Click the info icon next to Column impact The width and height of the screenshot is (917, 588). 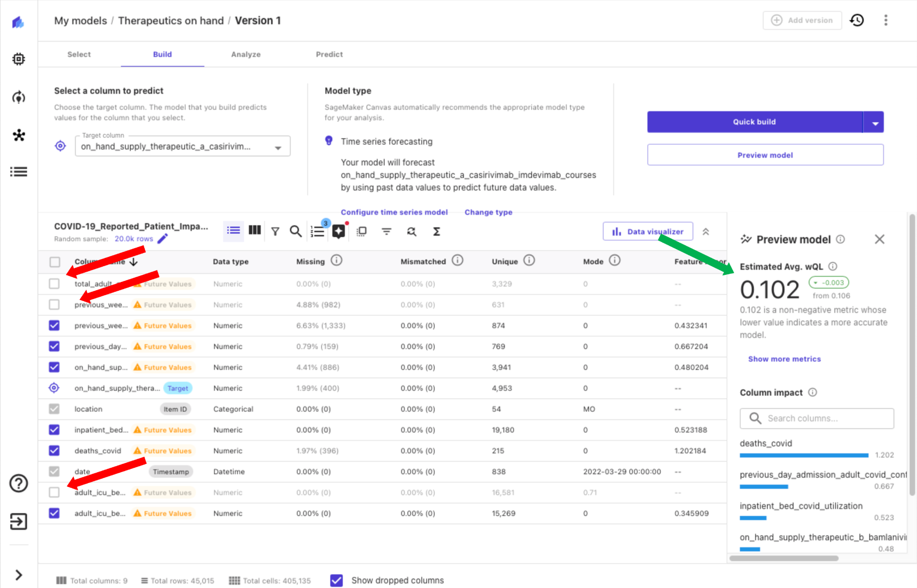[813, 392]
